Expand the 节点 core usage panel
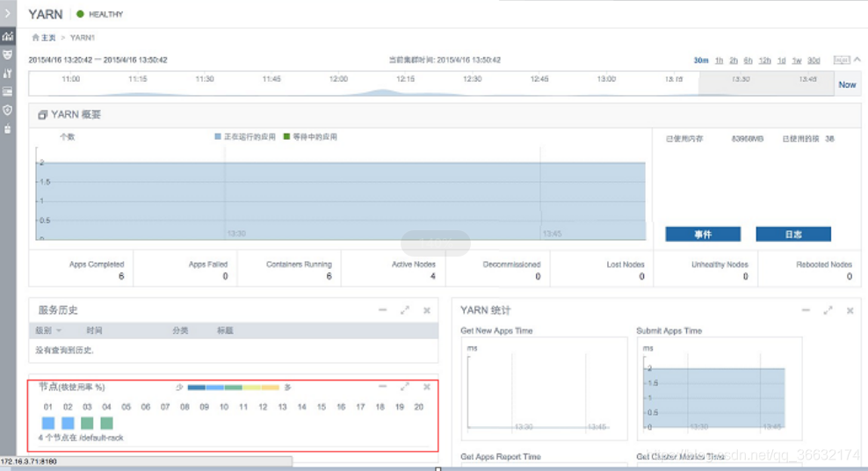 point(405,387)
